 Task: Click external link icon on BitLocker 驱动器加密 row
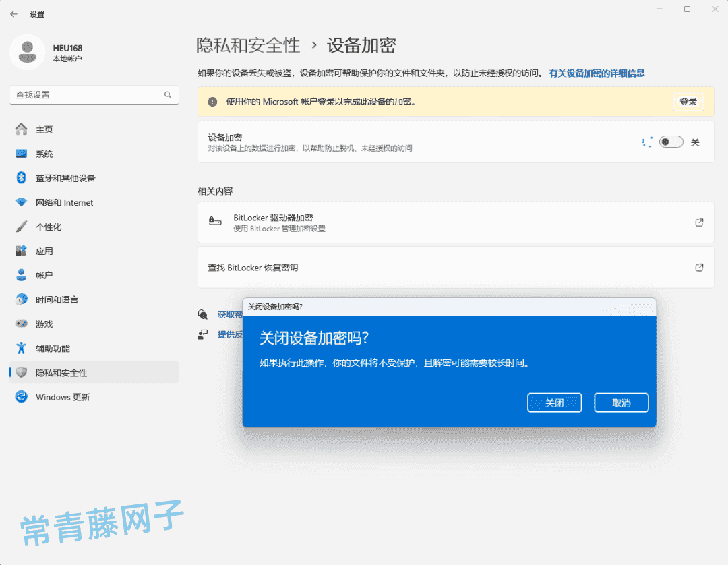(699, 222)
